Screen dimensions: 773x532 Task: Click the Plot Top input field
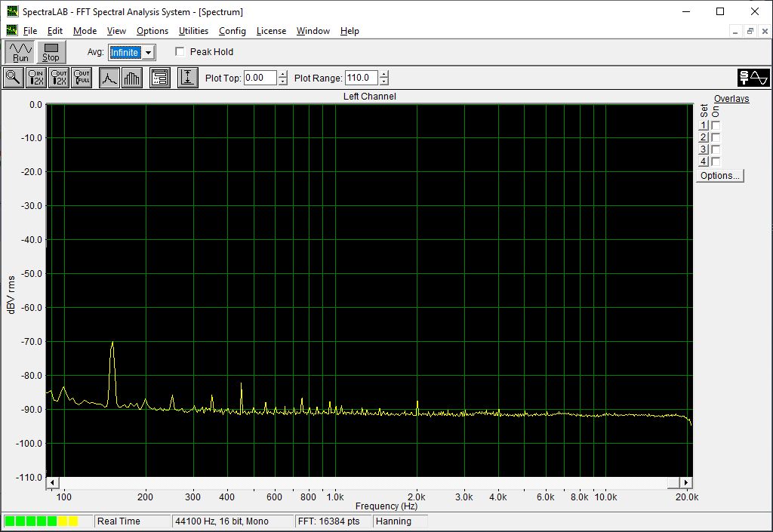click(x=260, y=78)
